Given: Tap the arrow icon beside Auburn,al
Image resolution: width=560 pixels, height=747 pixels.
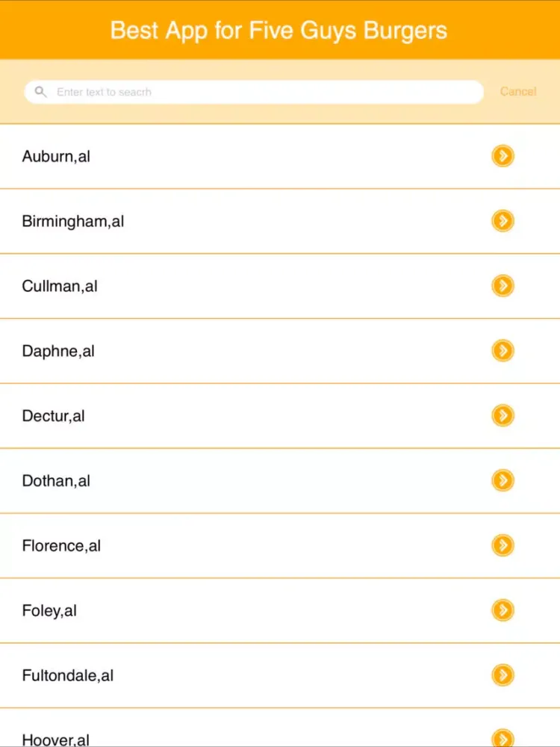Looking at the screenshot, I should tap(503, 156).
